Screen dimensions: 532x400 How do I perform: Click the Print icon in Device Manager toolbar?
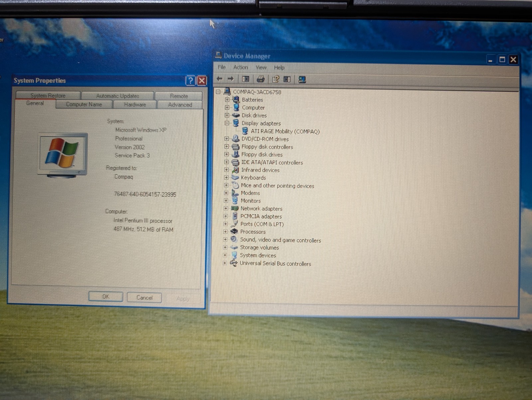pos(261,79)
